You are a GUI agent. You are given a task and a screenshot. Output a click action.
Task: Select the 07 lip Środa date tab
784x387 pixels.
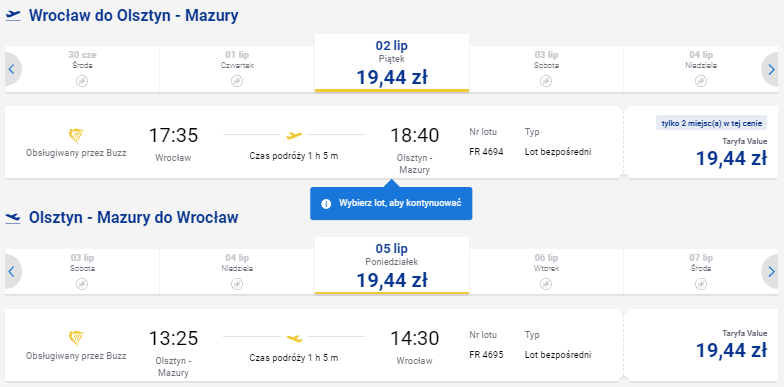tap(701, 272)
